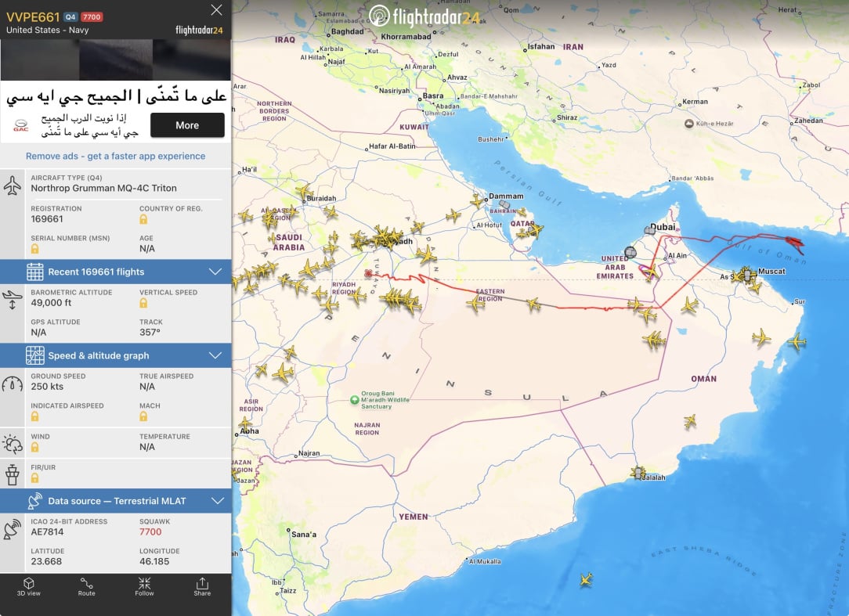Click the lock next to Country of Reg.

[x=143, y=219]
